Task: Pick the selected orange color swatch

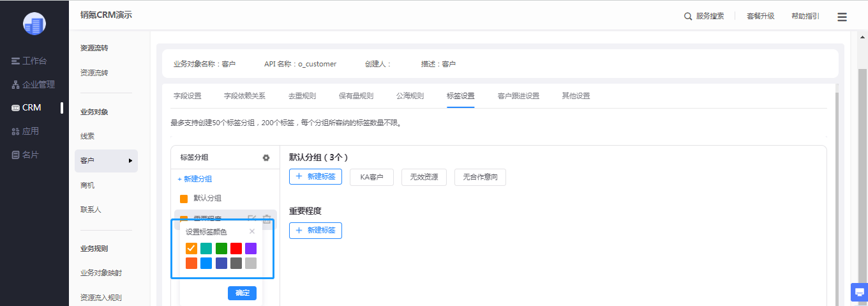Action: point(191,248)
